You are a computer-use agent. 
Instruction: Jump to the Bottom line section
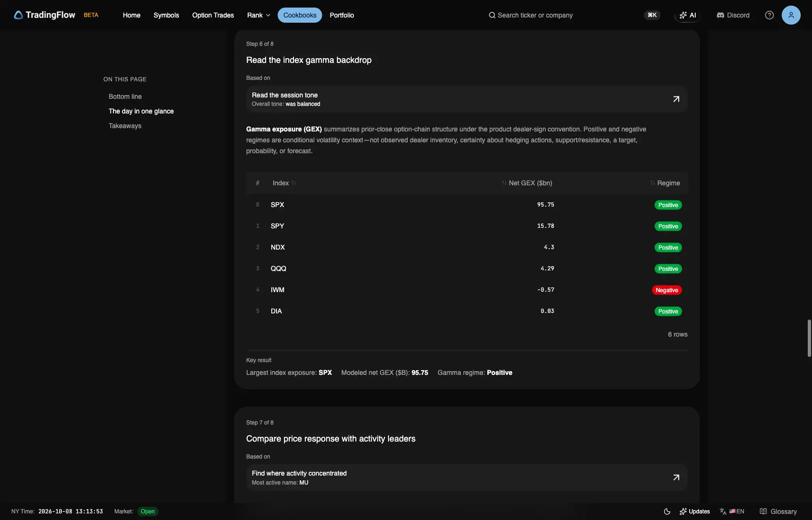click(x=125, y=96)
